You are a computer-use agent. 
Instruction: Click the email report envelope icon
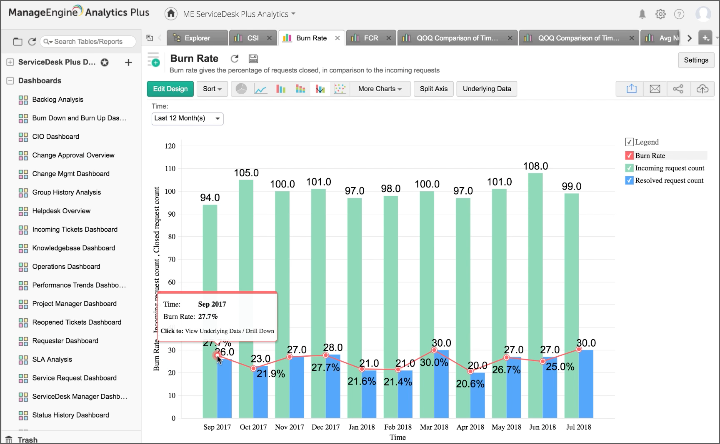click(656, 89)
